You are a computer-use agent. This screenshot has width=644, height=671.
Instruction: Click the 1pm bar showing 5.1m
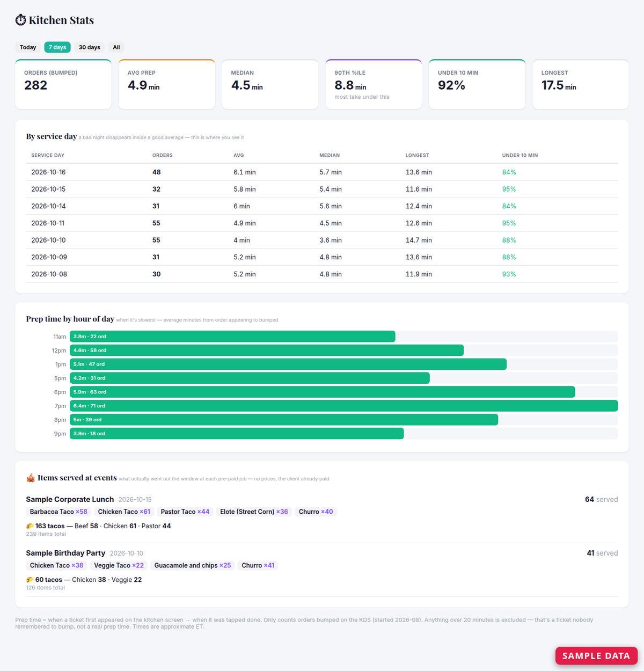tap(288, 364)
